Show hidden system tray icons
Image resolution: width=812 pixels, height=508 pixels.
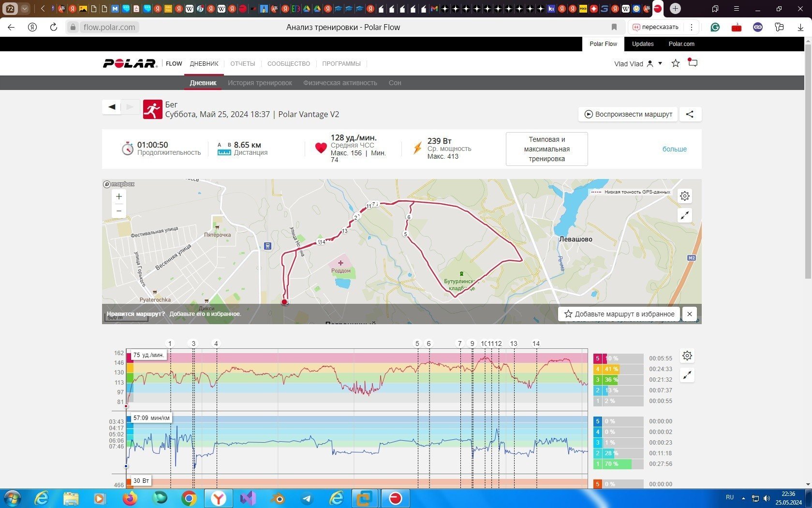click(743, 498)
